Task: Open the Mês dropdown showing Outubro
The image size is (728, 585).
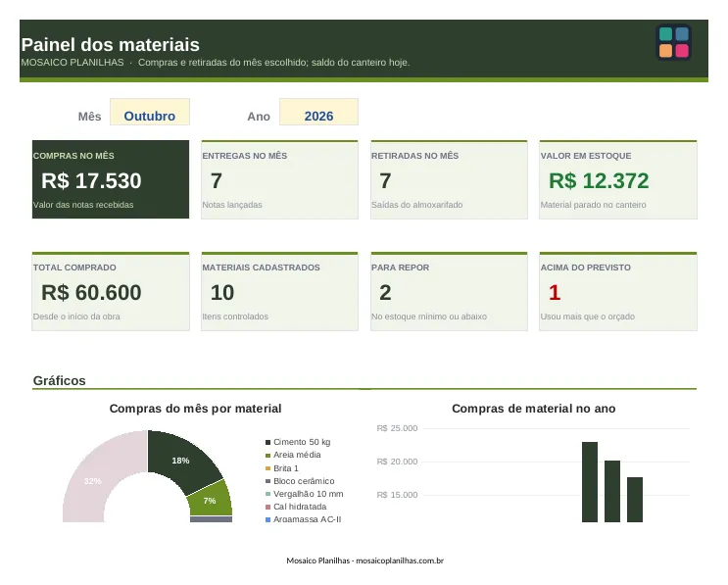Action: click(x=150, y=112)
